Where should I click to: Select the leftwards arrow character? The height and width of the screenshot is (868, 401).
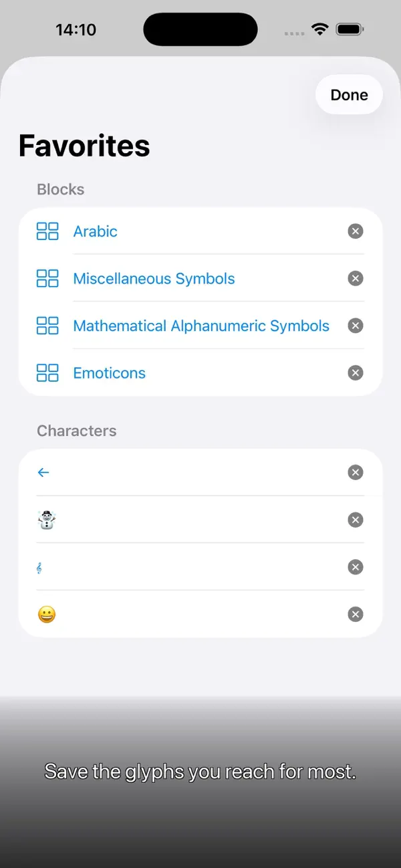point(43,472)
